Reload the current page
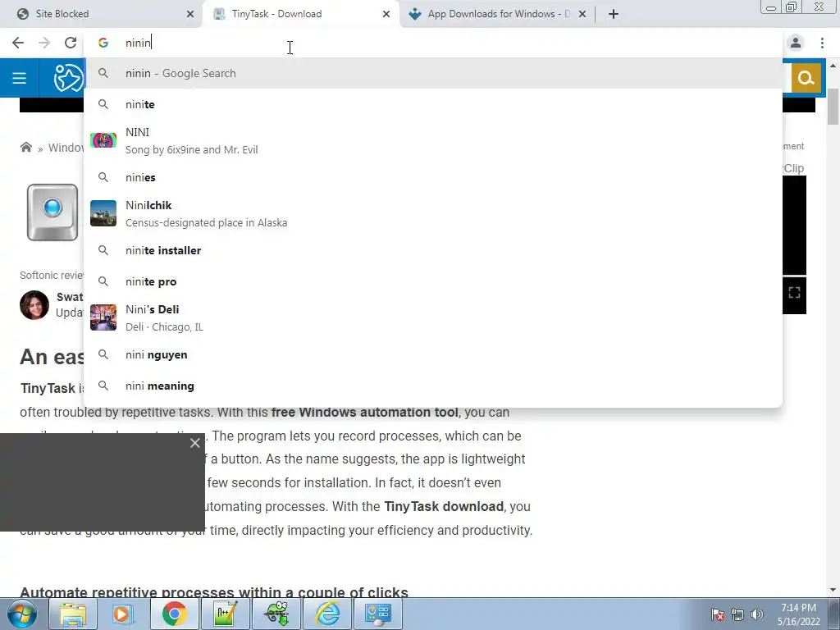Screen dimensions: 840x630 click(71, 43)
